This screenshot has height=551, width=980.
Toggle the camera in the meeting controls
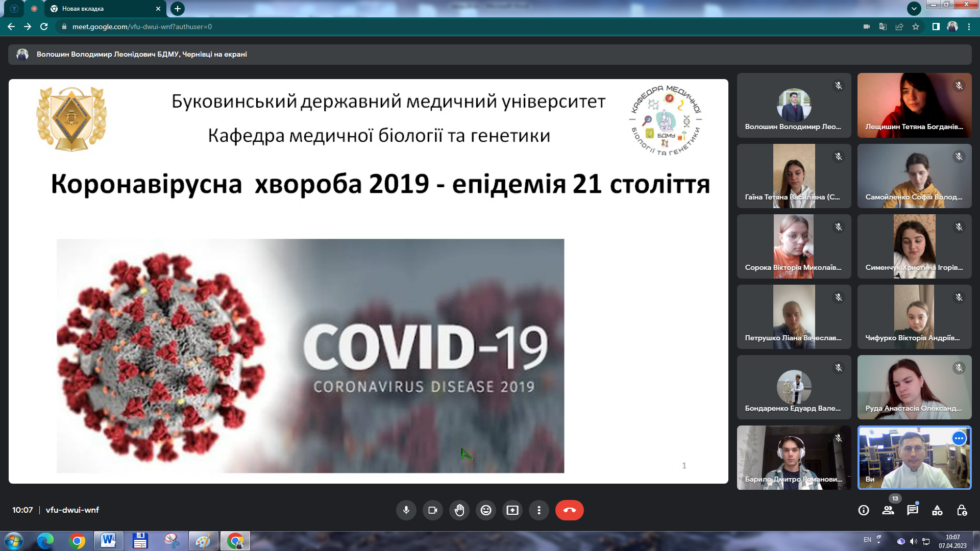433,510
